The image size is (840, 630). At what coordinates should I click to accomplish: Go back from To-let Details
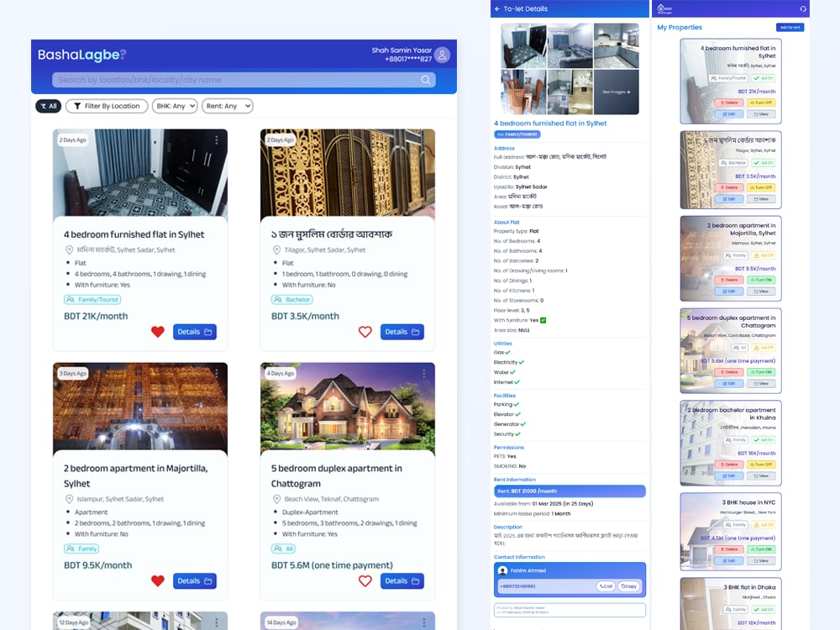[x=497, y=9]
